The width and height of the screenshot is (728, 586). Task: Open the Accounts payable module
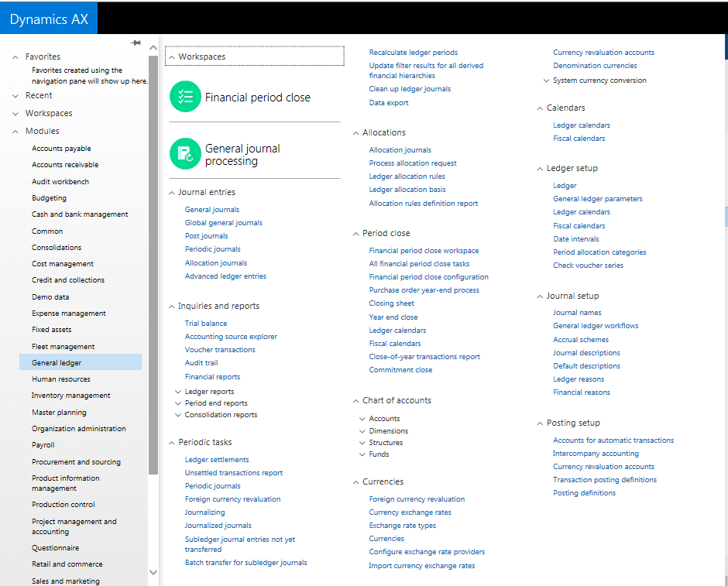[x=61, y=149]
